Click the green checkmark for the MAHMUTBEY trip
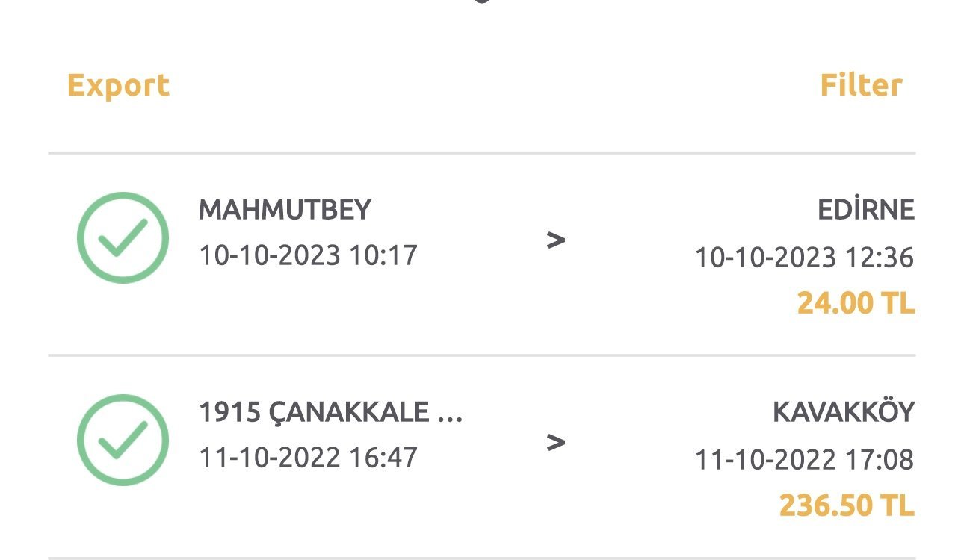Viewport: 964px width, 560px height. point(123,237)
